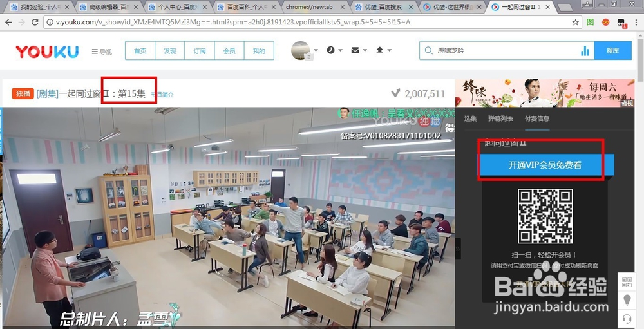
Task: Go to 会员 in Youku nav
Action: coord(229,50)
